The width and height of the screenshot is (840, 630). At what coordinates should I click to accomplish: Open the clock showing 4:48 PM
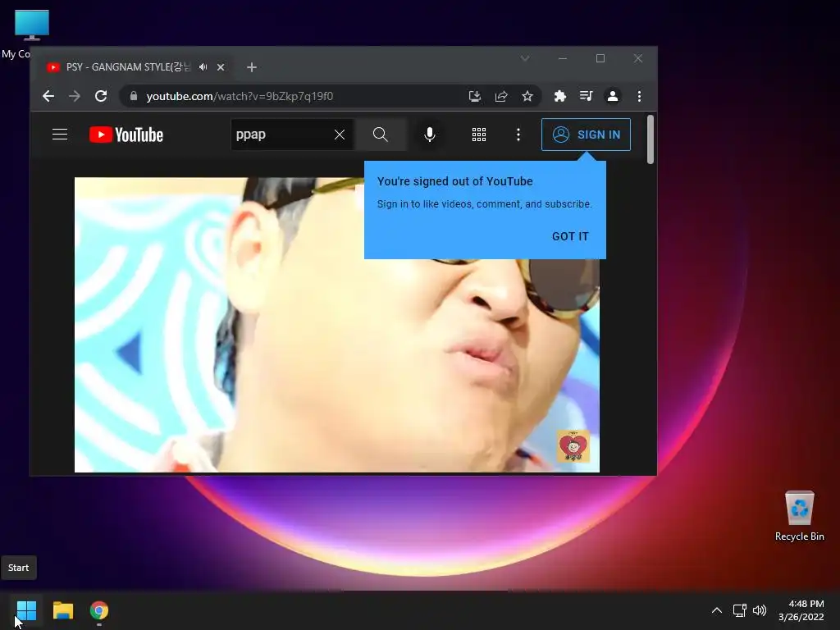(801, 610)
